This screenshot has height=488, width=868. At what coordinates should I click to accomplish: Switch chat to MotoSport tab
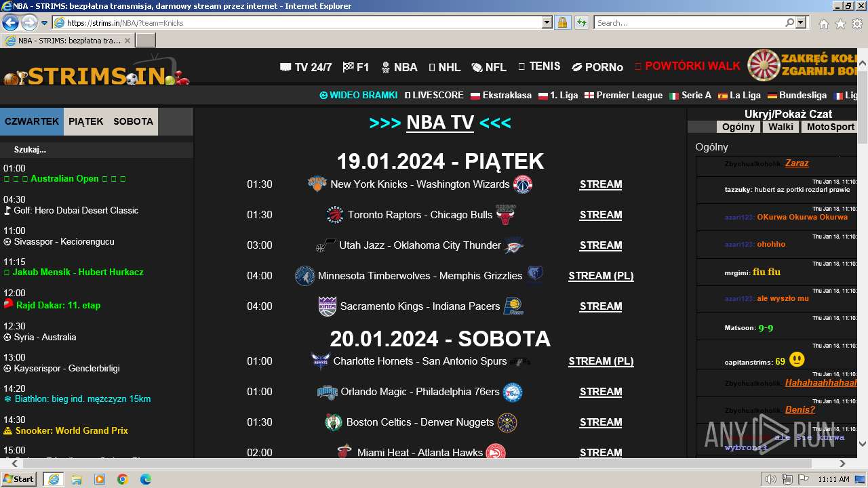[831, 127]
